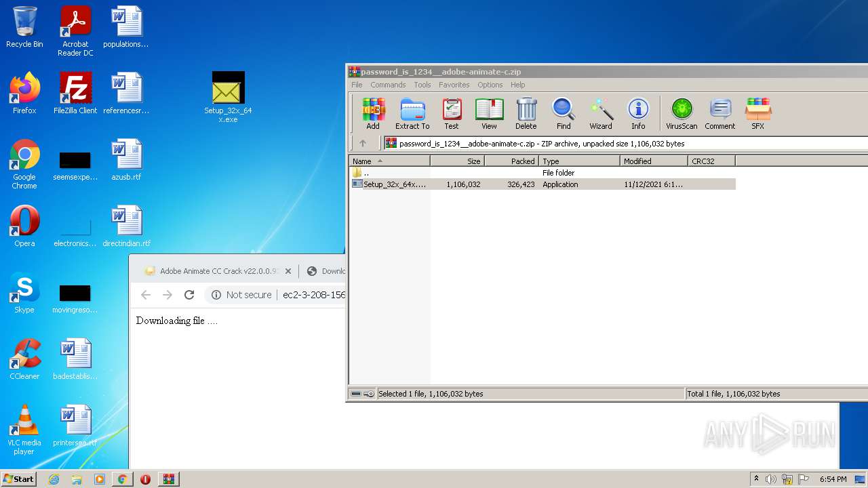Viewport: 868px width, 488px height.
Task: Click the browser Forward arrow
Action: click(x=167, y=295)
